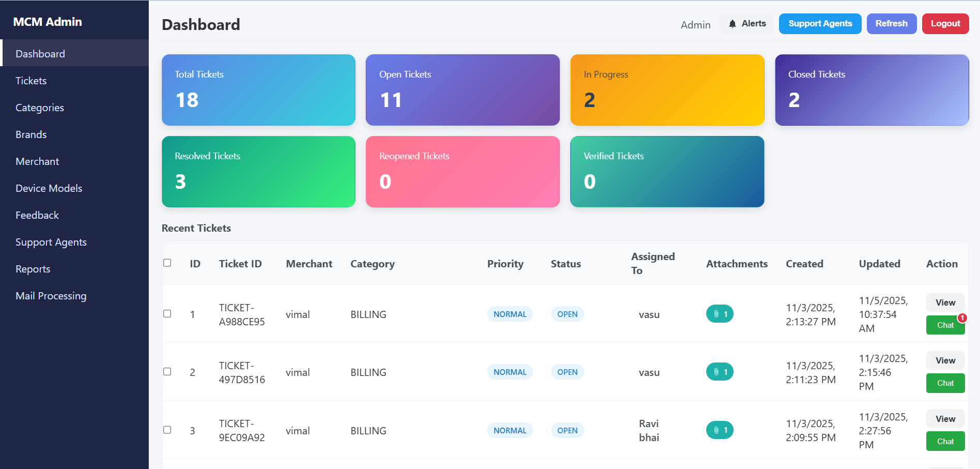Open Tickets from the sidebar
Screen dimensions: 980x469
(31, 81)
